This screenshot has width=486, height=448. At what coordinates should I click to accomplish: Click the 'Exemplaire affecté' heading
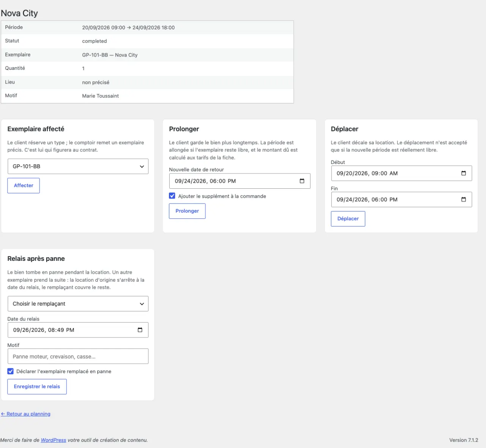click(36, 129)
